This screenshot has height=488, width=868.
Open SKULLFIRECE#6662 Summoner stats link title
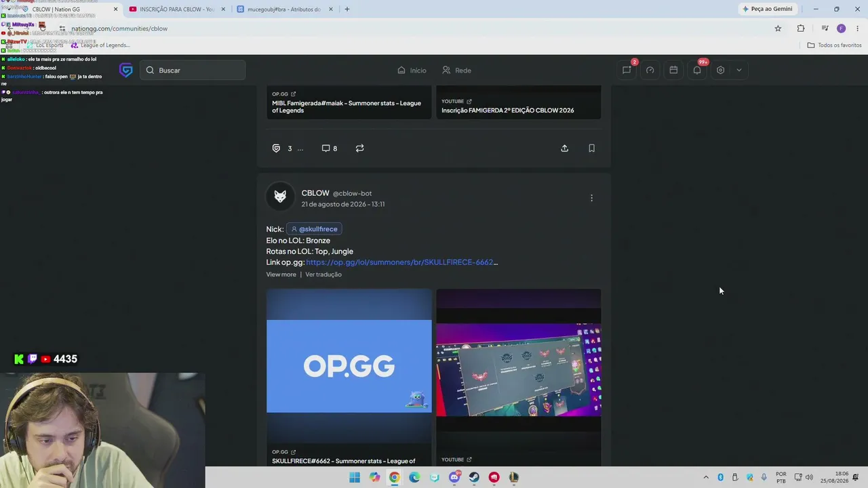[x=344, y=461]
